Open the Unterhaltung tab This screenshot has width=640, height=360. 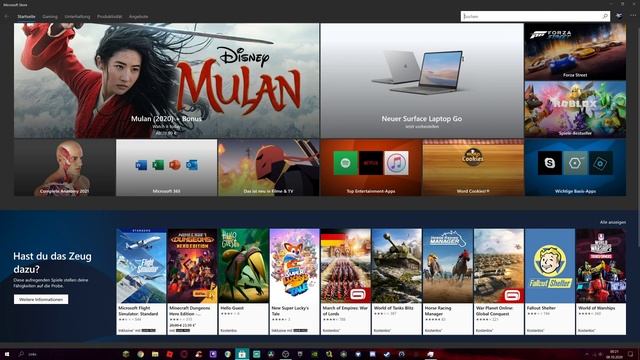point(77,17)
